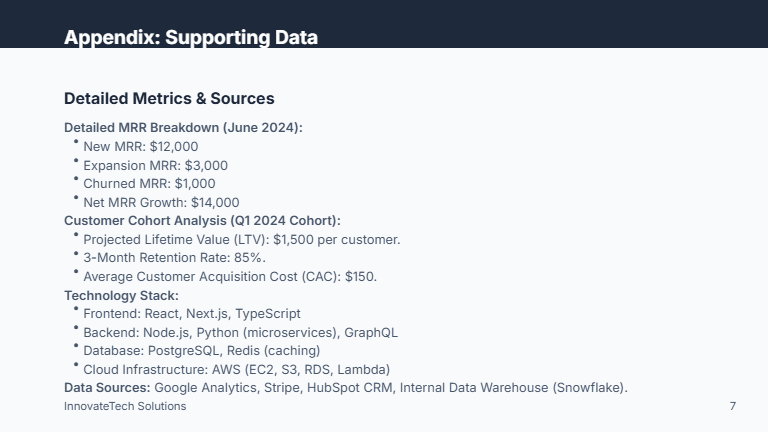Click the 'Detailed MRR Breakdown (June 2024)' subheading
The height and width of the screenshot is (432, 768).
pyautogui.click(x=183, y=128)
